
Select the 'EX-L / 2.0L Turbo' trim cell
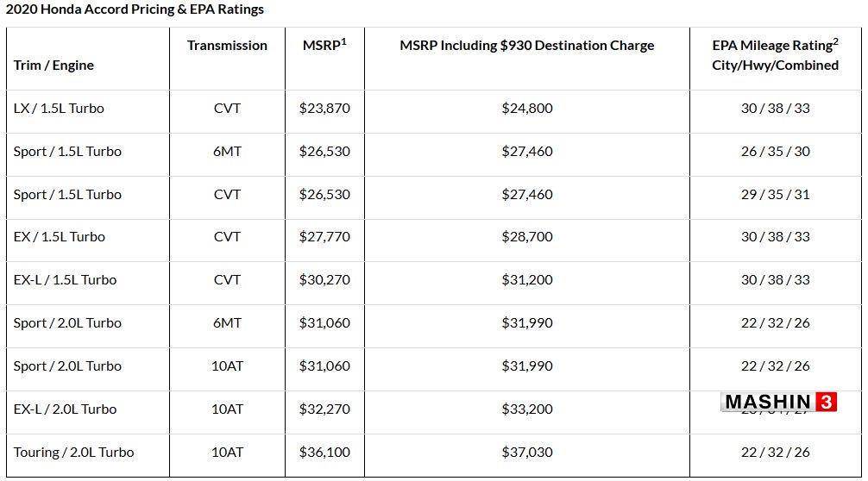point(66,409)
